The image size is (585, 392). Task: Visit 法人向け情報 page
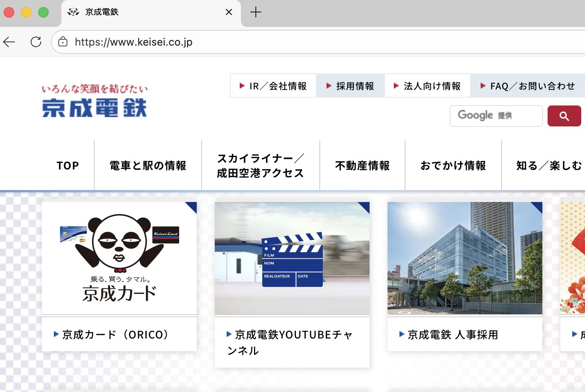tap(428, 86)
